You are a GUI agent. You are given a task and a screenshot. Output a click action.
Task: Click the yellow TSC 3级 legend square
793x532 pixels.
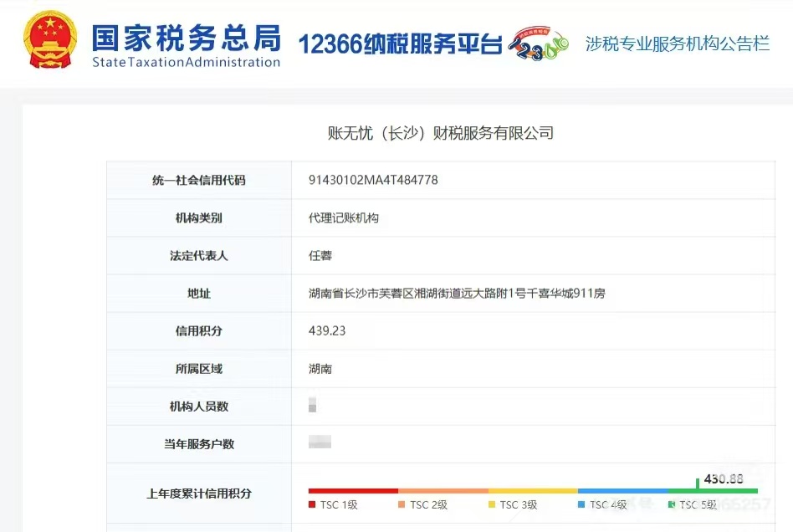click(492, 505)
